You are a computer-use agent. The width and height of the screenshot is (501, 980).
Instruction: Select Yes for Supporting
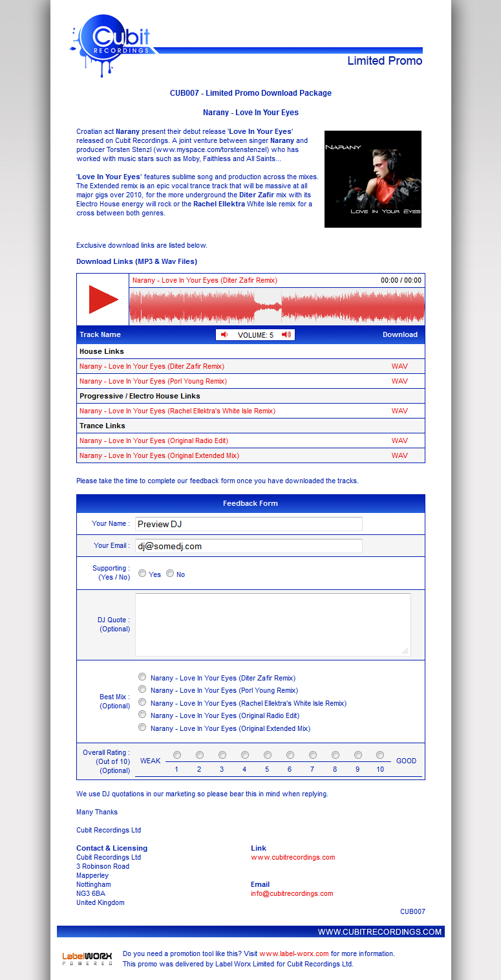coord(142,573)
